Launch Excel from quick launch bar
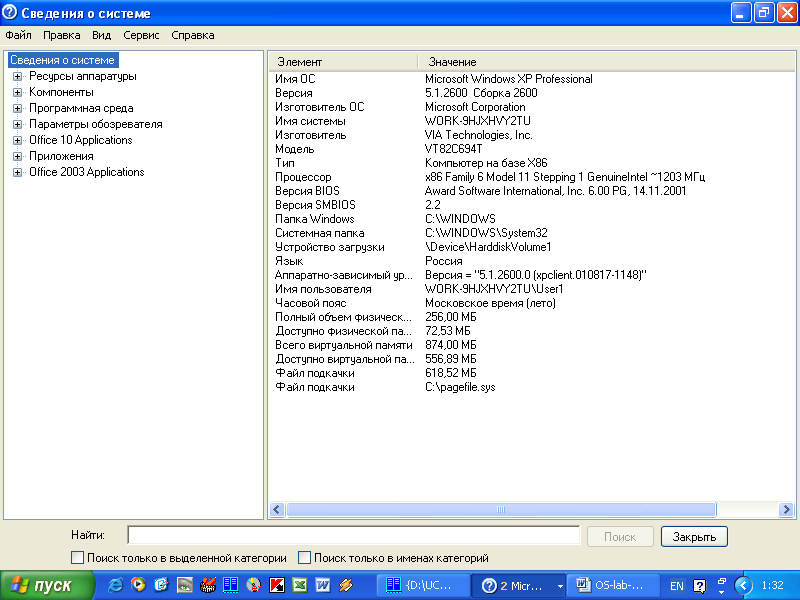The height and width of the screenshot is (600, 800). (299, 585)
